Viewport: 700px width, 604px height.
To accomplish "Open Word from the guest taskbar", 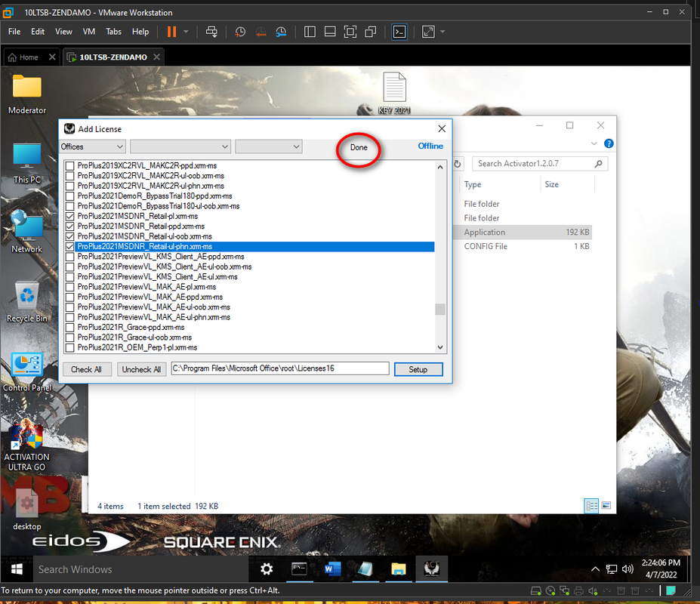I will 332,569.
